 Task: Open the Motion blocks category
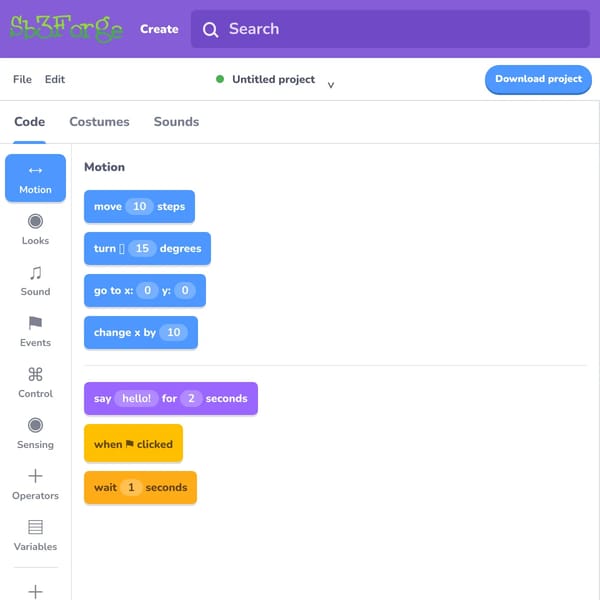point(35,178)
